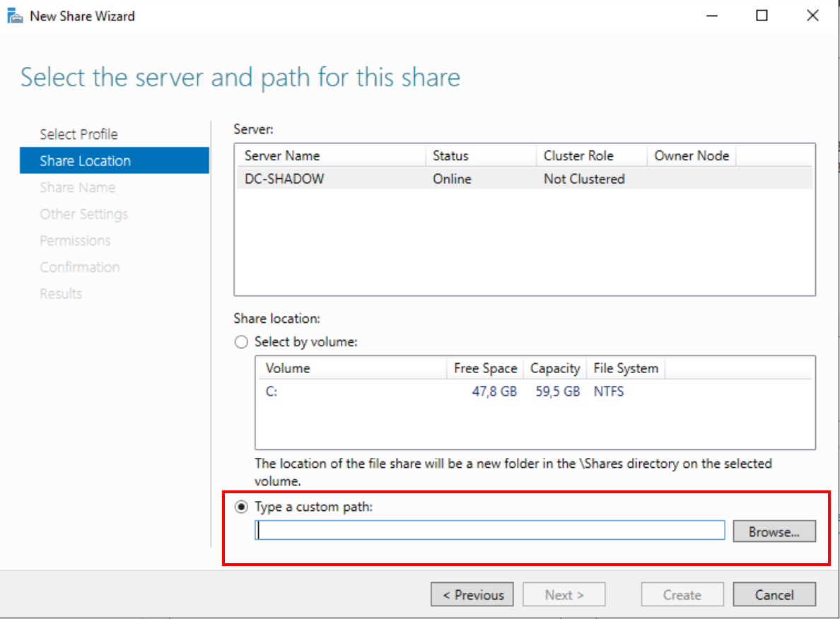This screenshot has height=619, width=840.
Task: Go back with the Previous button
Action: (x=472, y=595)
